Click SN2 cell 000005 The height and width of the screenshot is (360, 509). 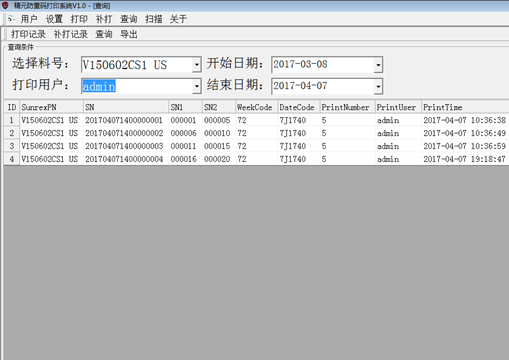219,120
